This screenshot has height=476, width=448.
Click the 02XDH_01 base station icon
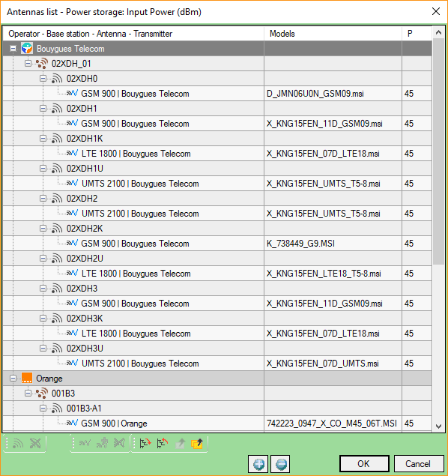(x=42, y=64)
